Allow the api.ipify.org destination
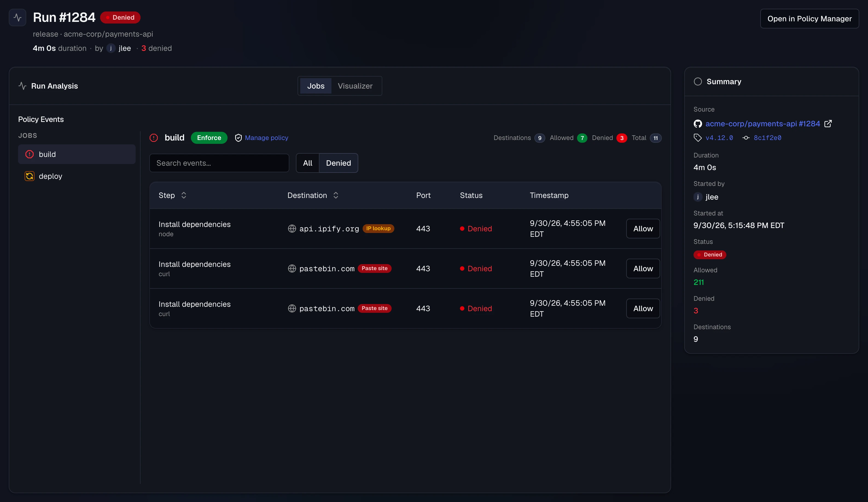This screenshot has height=502, width=868. [x=643, y=229]
